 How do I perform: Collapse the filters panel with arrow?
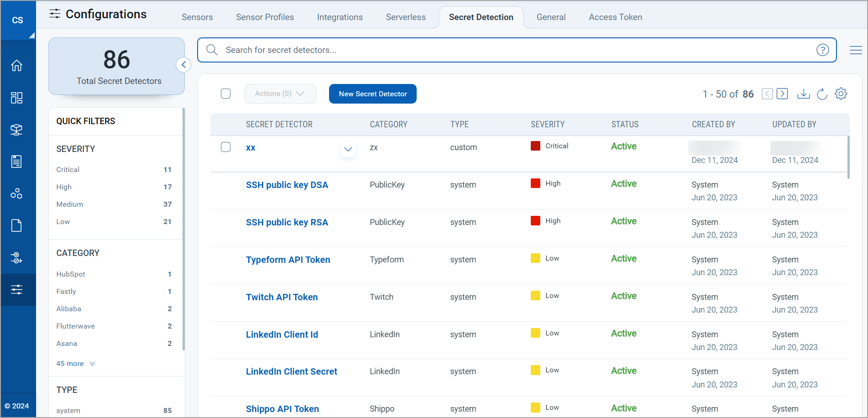[x=183, y=65]
